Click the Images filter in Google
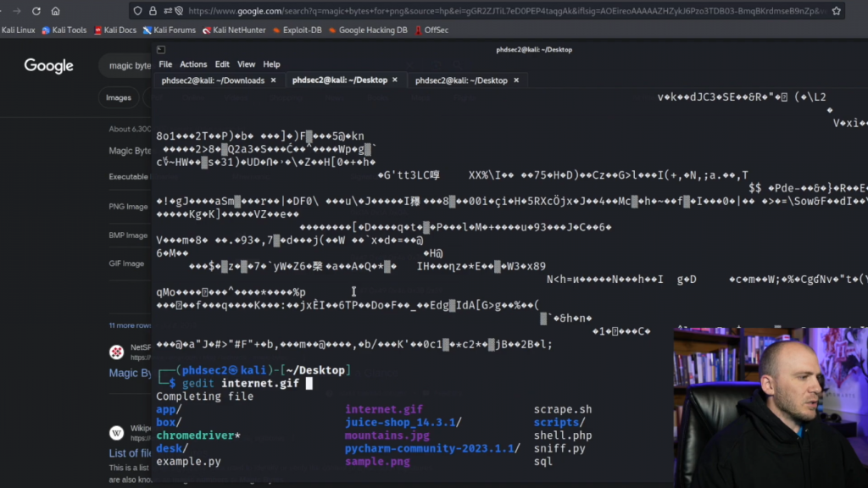This screenshot has width=868, height=488. [x=119, y=97]
